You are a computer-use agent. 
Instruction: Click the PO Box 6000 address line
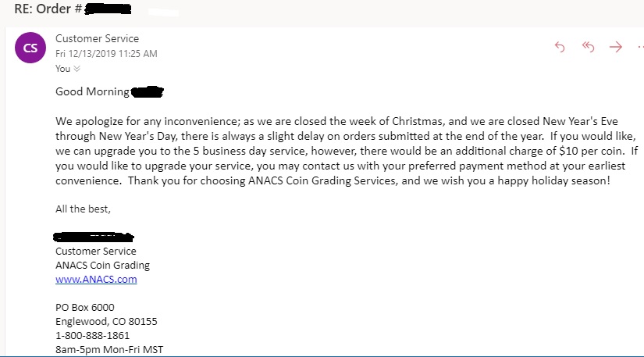(x=84, y=307)
